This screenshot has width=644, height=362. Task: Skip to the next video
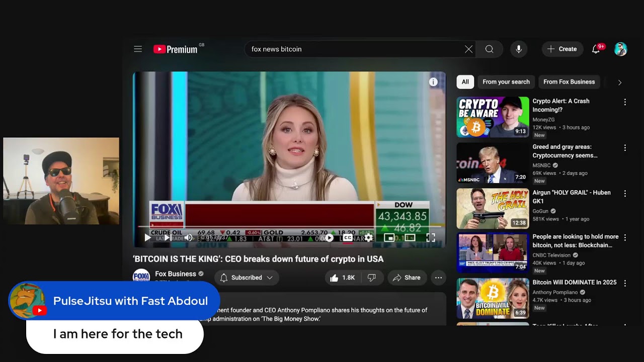tap(168, 238)
